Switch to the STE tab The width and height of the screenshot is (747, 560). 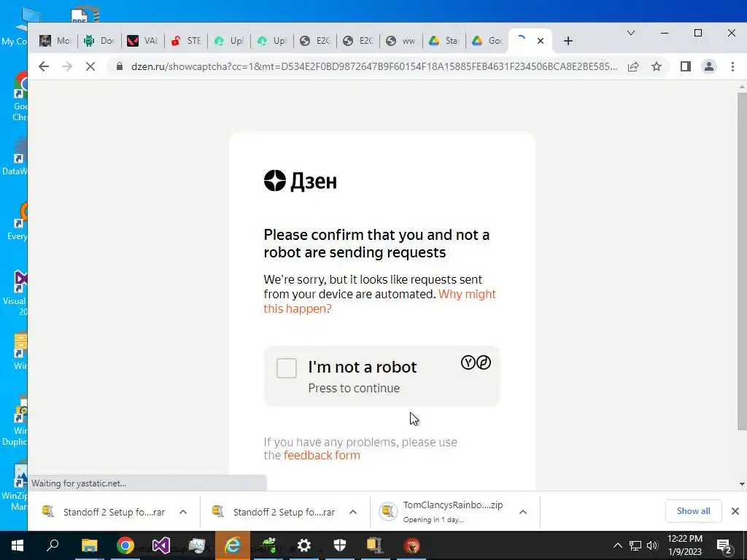point(186,41)
